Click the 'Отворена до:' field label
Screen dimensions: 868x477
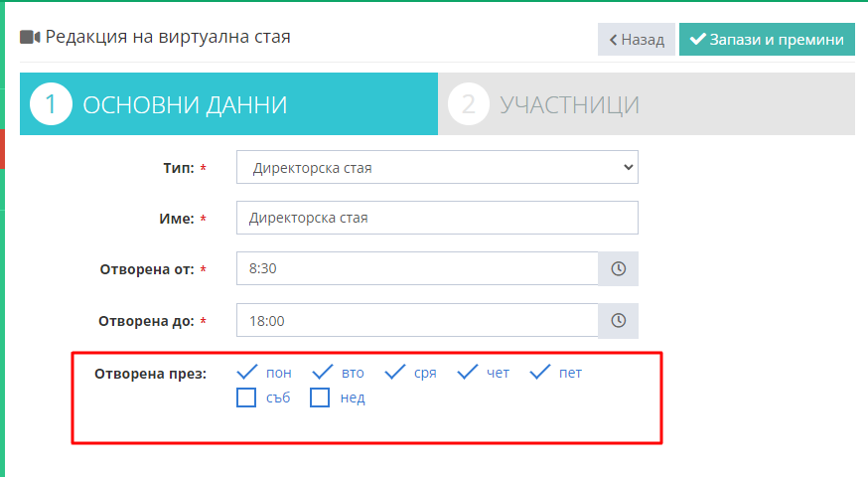[146, 321]
